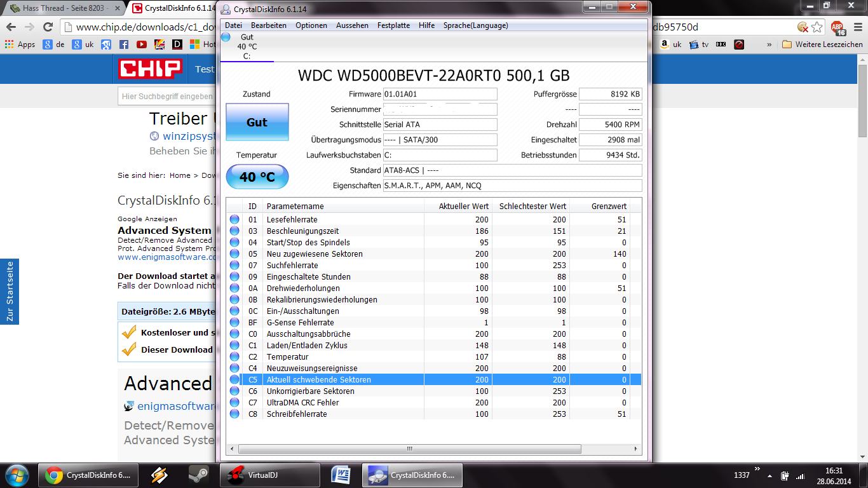The height and width of the screenshot is (488, 868).
Task: Click the status orb of Neu zugewiesene Sektoren row
Action: point(234,254)
